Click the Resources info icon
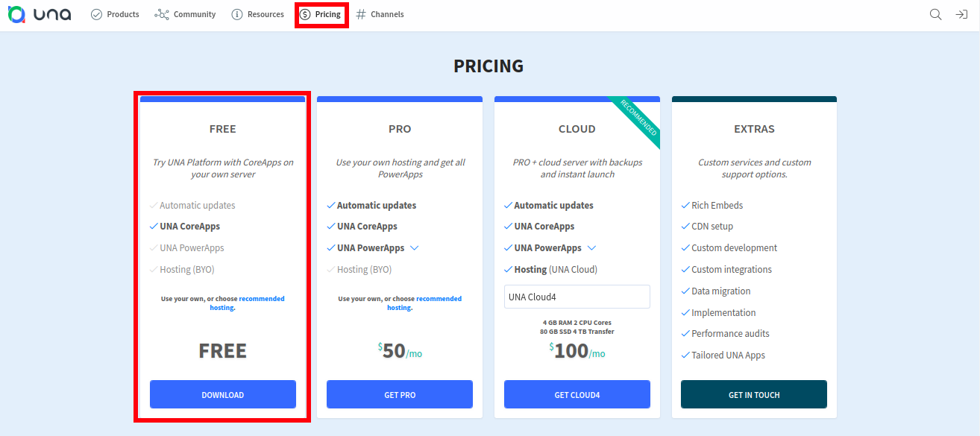 pos(237,14)
